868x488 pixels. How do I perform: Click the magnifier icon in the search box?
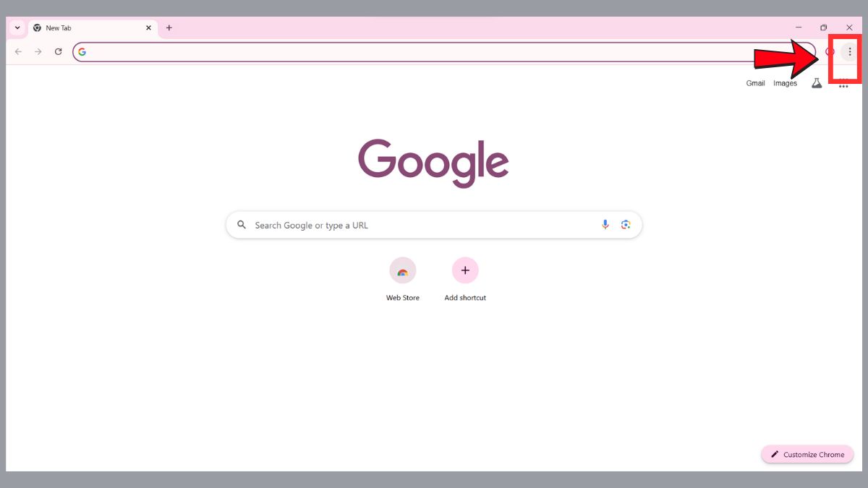[x=242, y=225]
